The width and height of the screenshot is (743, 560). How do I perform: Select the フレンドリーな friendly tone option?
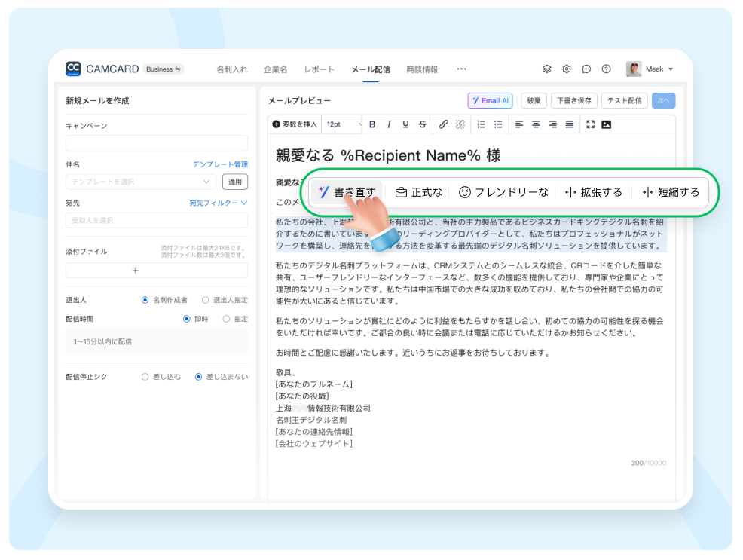tap(503, 192)
